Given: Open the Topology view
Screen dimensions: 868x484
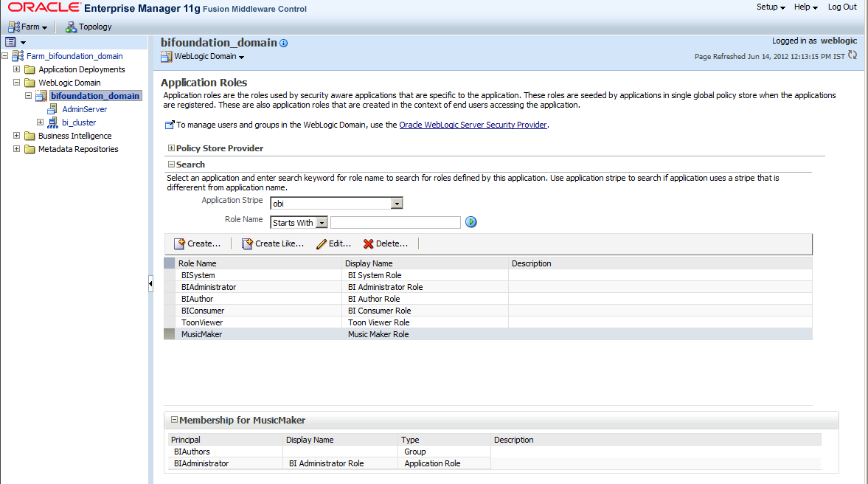Looking at the screenshot, I should [x=88, y=26].
